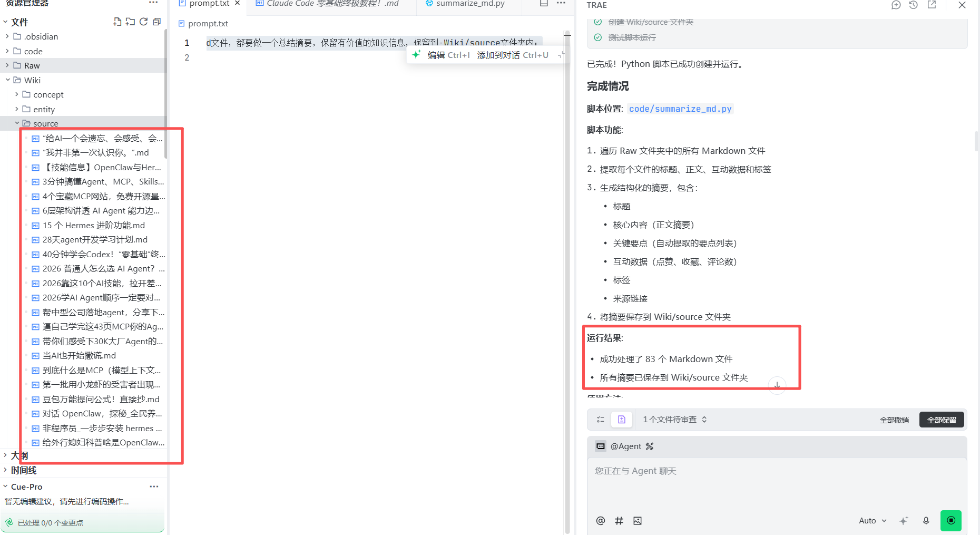Click the jump-to-bottom arrow in chat
Screen dimensions: 980x535
click(777, 385)
